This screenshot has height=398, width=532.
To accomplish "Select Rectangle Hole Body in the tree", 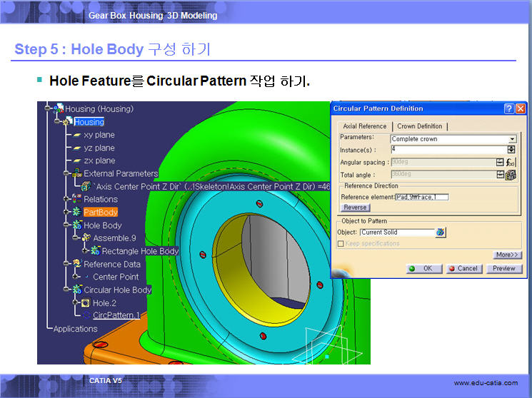I will point(140,251).
